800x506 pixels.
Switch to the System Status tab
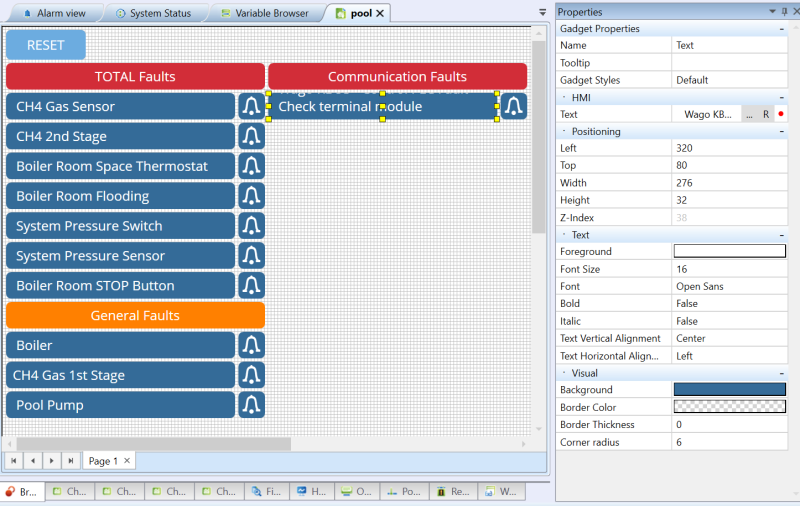point(154,13)
